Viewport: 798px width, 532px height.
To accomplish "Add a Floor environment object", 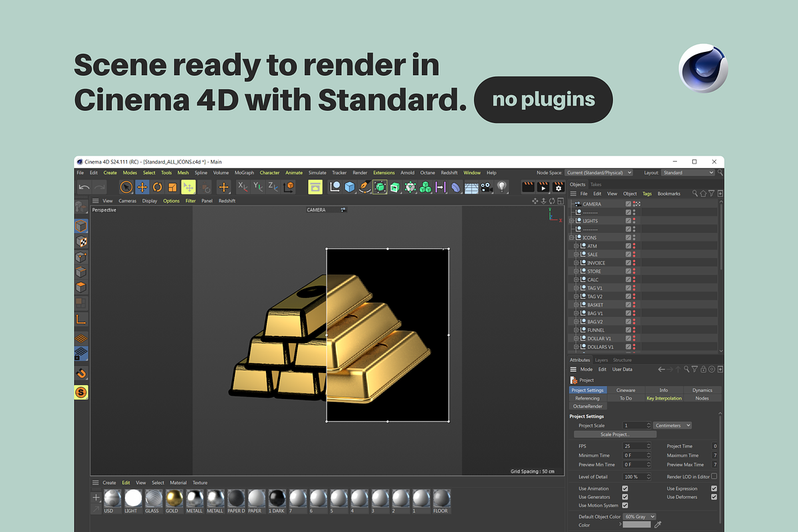I will tap(471, 188).
